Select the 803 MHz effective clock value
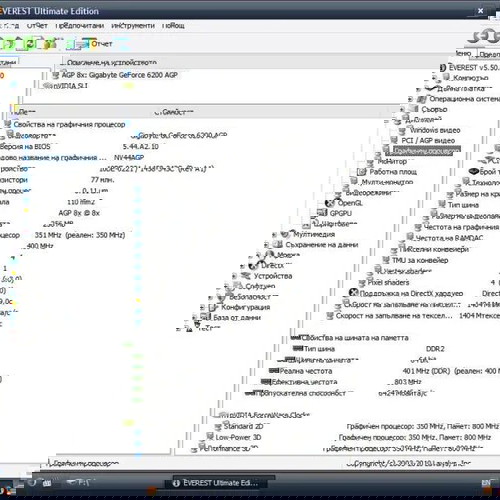The height and width of the screenshot is (500, 500). coord(408,382)
